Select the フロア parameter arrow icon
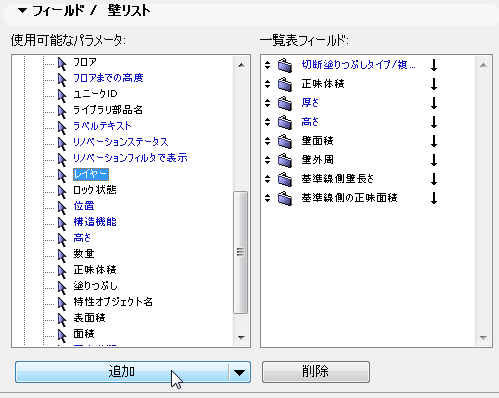The image size is (499, 398). [62, 63]
